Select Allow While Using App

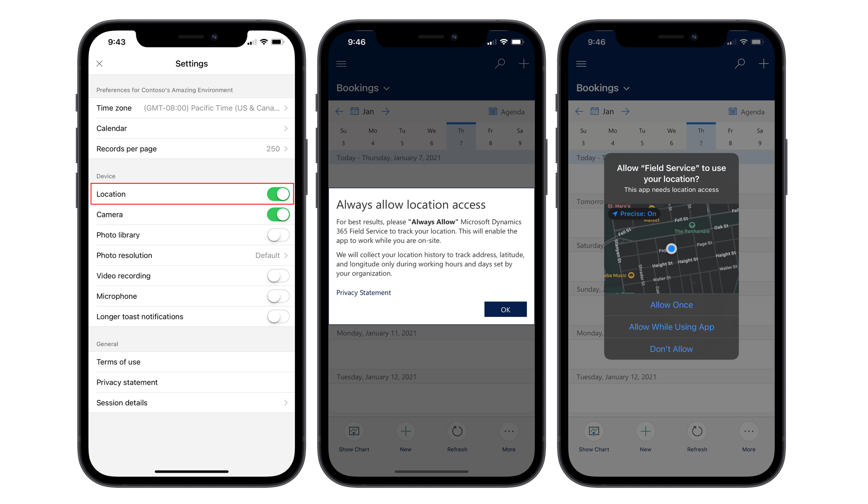pyautogui.click(x=671, y=327)
